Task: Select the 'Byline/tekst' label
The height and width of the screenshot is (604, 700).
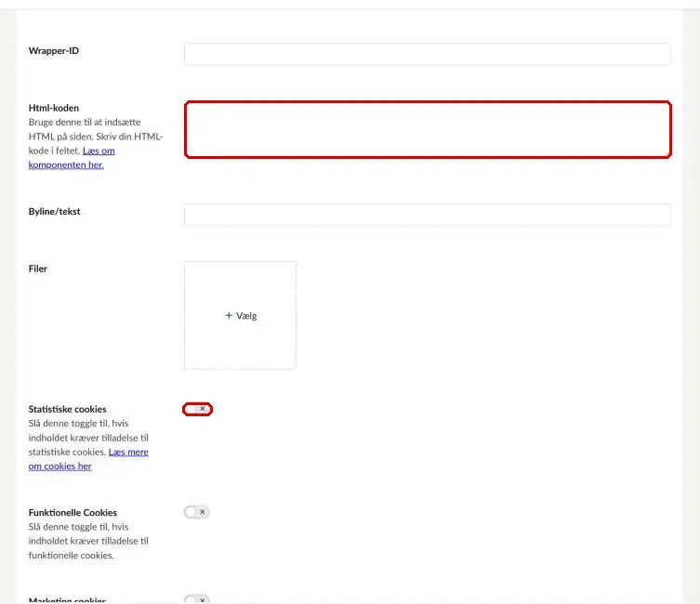Action: coord(55,212)
